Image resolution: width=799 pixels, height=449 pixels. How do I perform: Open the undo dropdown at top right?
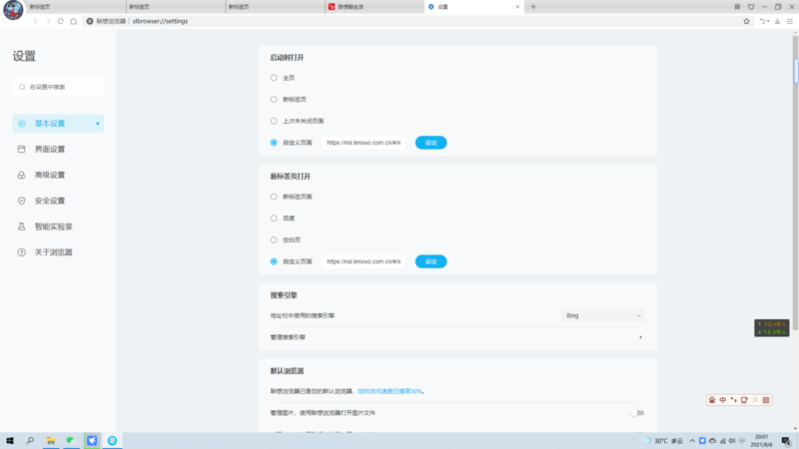[x=764, y=21]
